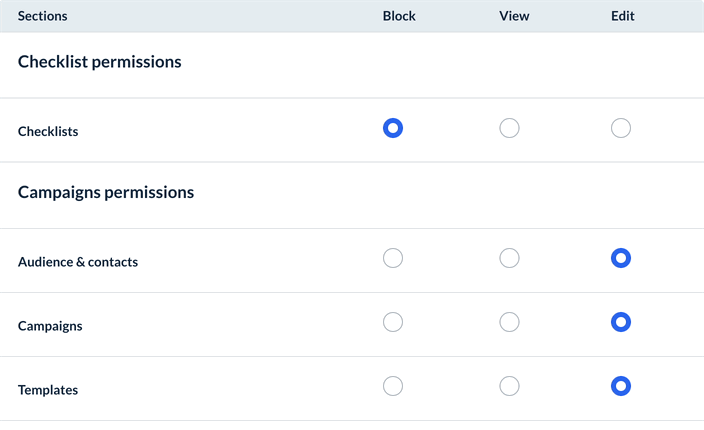Click the Checklist permissions heading

pos(100,62)
